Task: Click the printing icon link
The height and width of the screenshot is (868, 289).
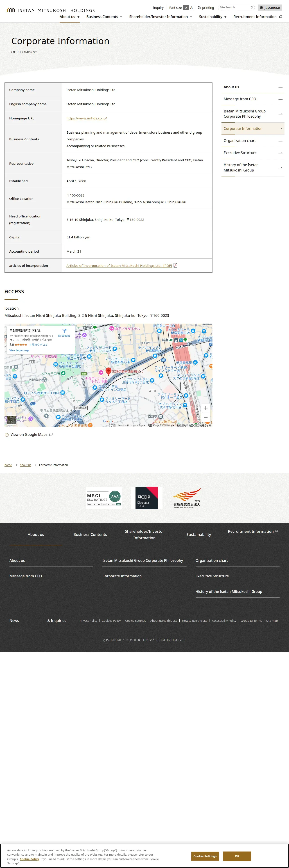Action: coord(206,7)
